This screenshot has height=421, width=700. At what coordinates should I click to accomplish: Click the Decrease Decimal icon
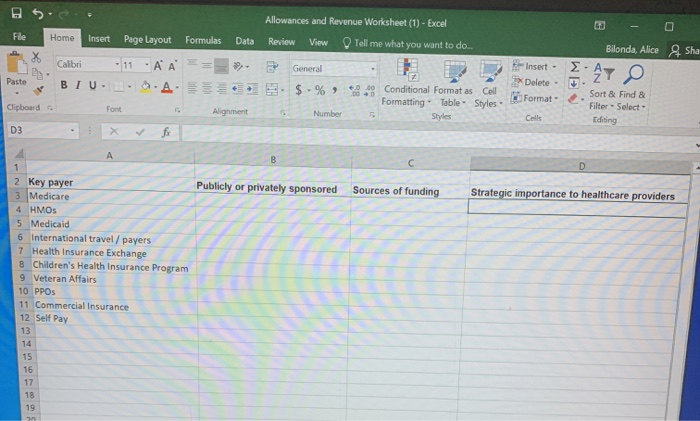point(370,91)
